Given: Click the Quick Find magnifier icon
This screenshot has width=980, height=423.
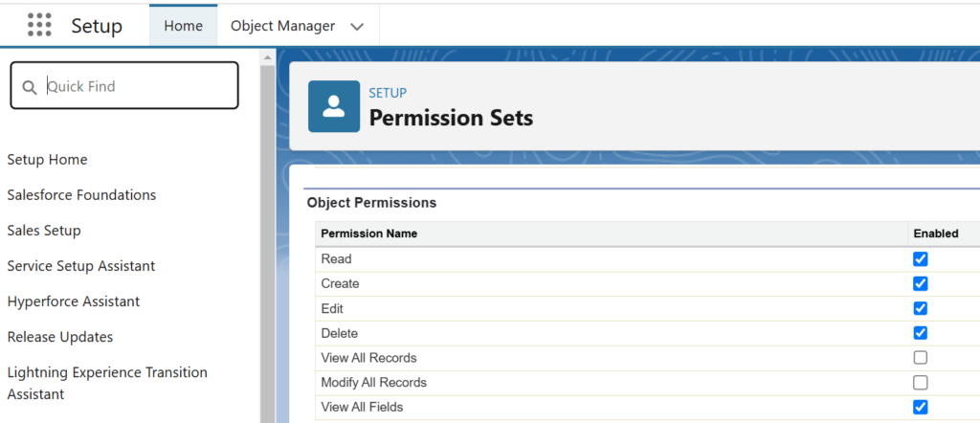Looking at the screenshot, I should click(30, 87).
